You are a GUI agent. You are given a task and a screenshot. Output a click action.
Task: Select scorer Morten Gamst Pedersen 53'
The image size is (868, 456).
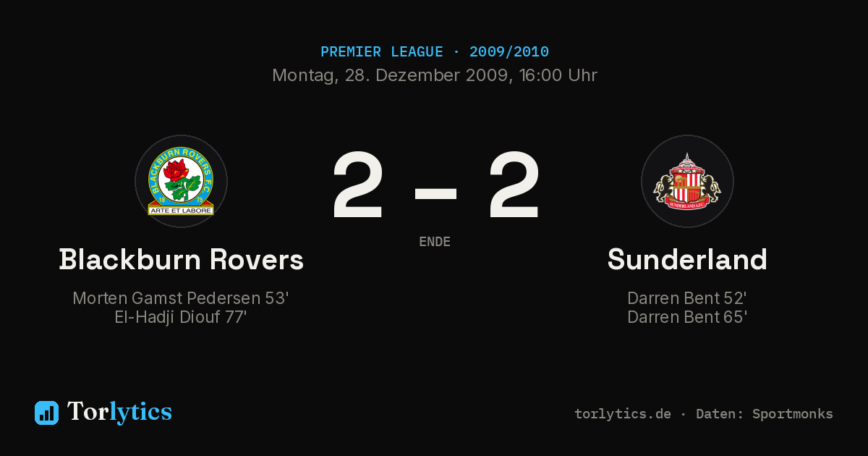pyautogui.click(x=181, y=298)
